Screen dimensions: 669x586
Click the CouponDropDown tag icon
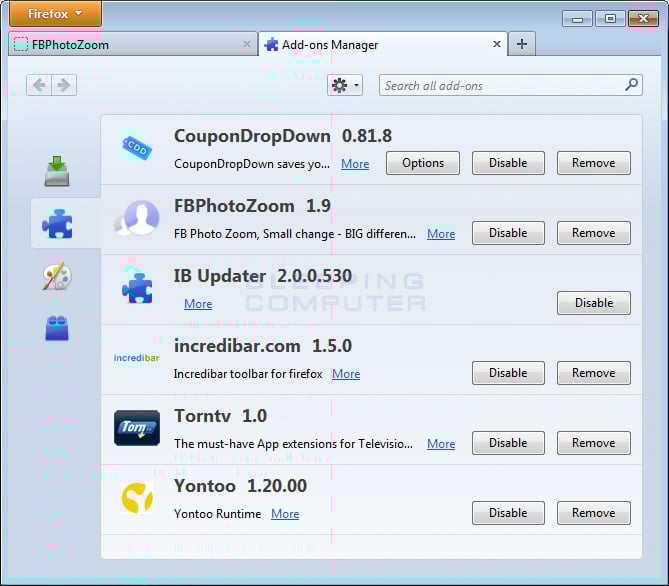137,148
